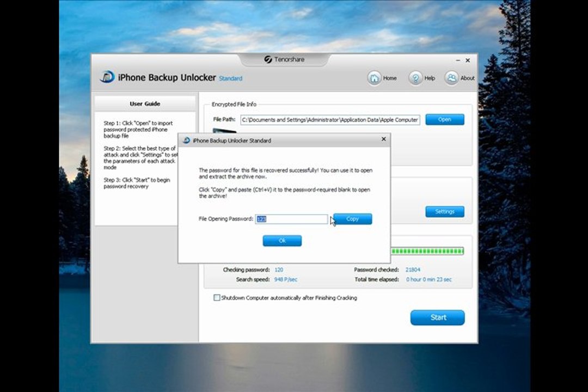Click checking password value 120
588x392 pixels.
tap(279, 269)
